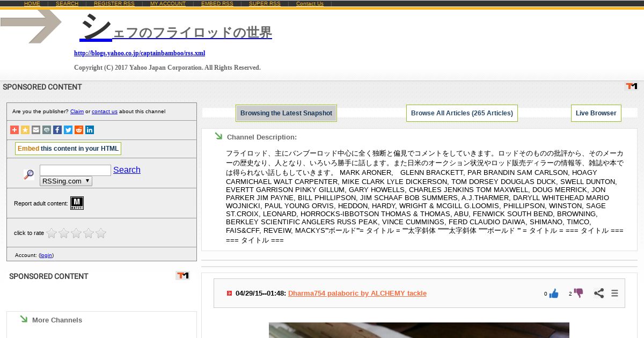This screenshot has width=644, height=338.
Task: Click the share icon on Dharma754 article
Action: (599, 293)
